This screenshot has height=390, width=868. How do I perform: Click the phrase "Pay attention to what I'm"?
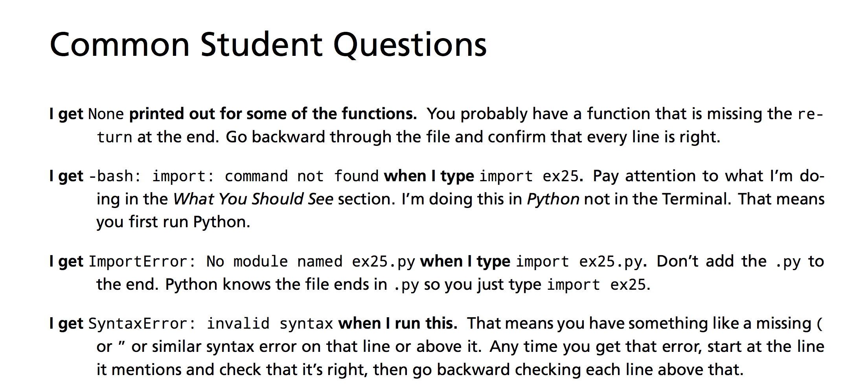pos(693,176)
